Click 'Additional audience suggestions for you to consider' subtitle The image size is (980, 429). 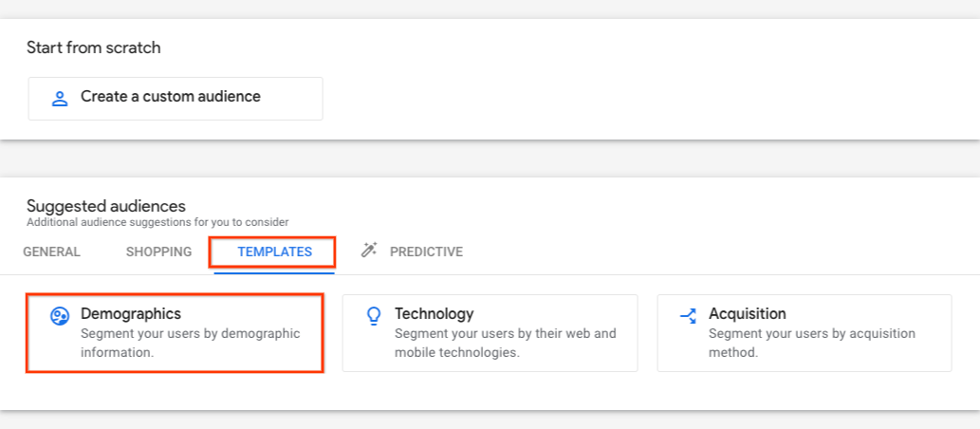157,222
